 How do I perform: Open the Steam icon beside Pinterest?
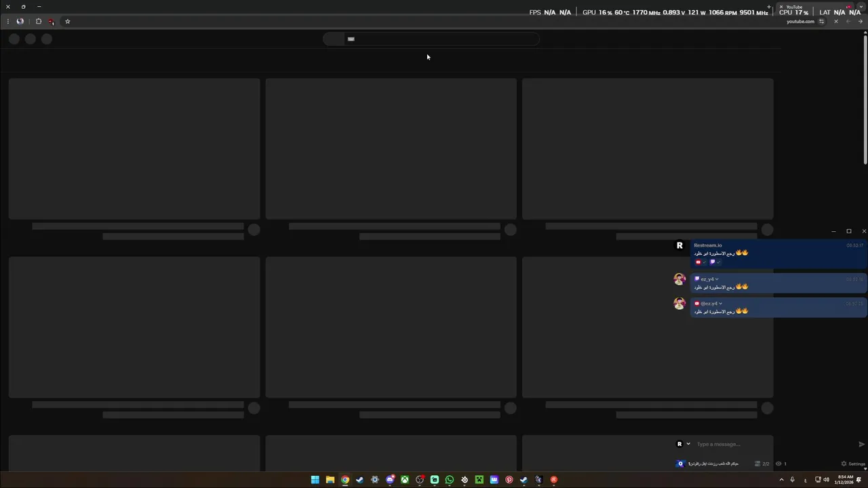coord(524,480)
